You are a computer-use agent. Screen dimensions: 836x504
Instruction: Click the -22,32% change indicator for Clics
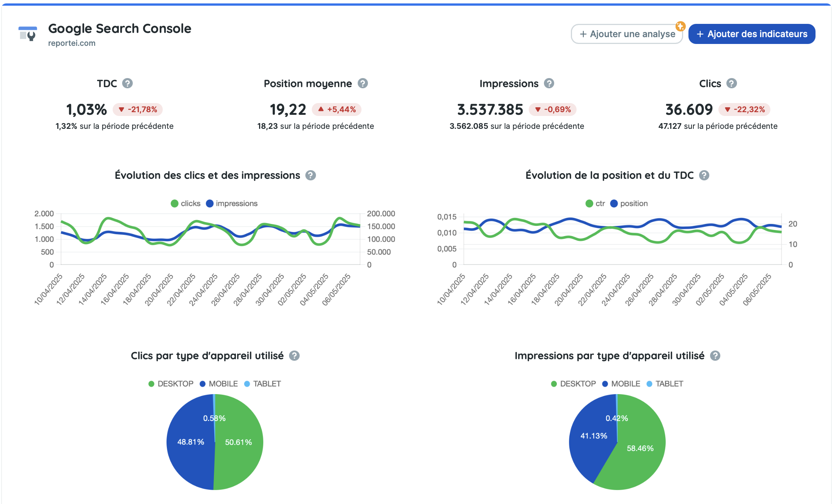745,109
